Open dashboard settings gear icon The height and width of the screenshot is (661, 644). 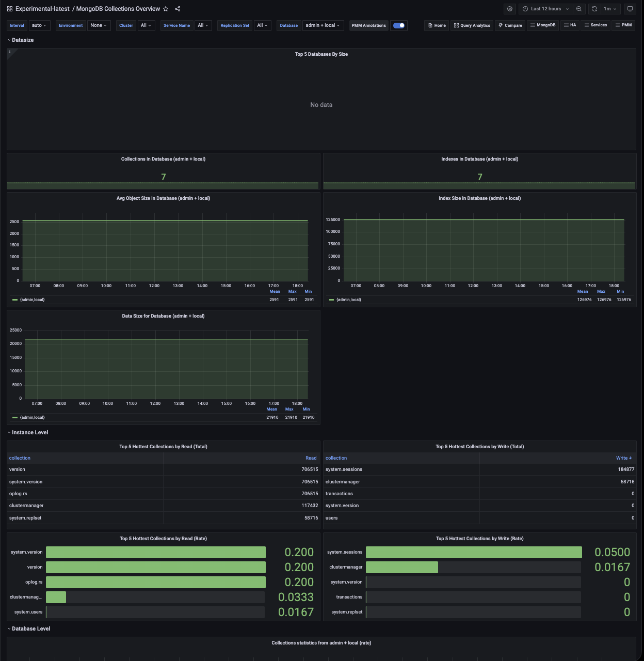coord(510,9)
